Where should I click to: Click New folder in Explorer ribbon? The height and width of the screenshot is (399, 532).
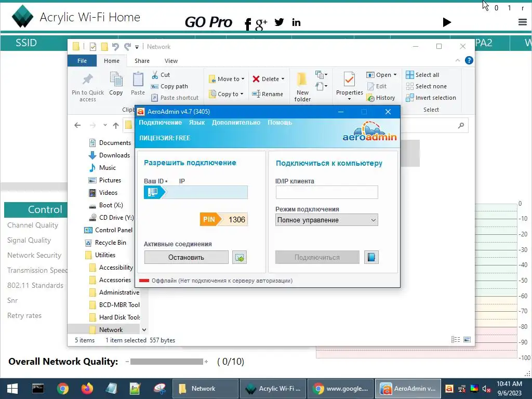[x=302, y=87]
